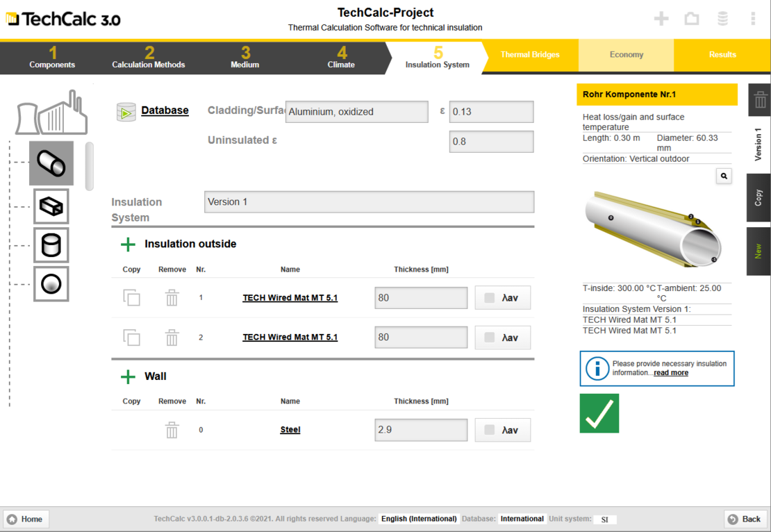The image size is (771, 532).
Task: Go to step 2 Calculation Methods tab
Action: (149, 58)
